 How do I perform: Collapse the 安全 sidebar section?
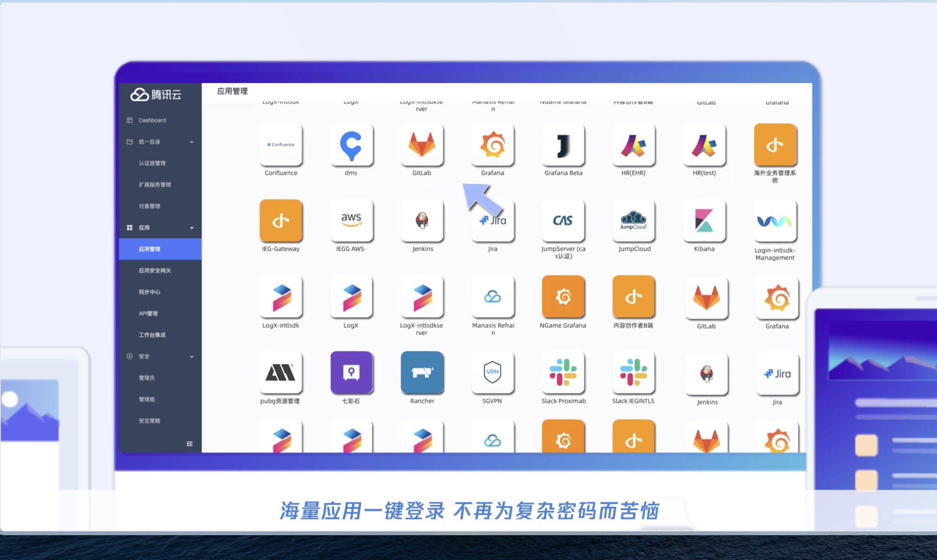[192, 357]
